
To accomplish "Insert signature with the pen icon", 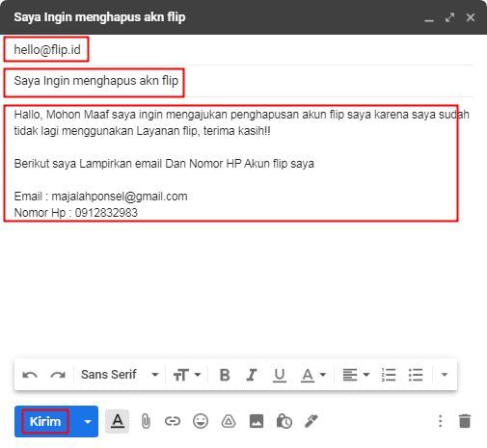I will tap(311, 421).
